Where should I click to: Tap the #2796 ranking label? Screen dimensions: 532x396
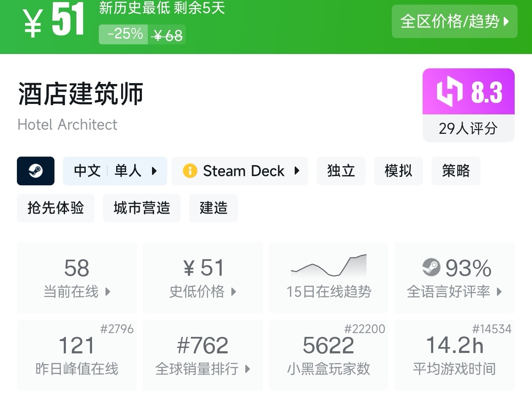117,329
